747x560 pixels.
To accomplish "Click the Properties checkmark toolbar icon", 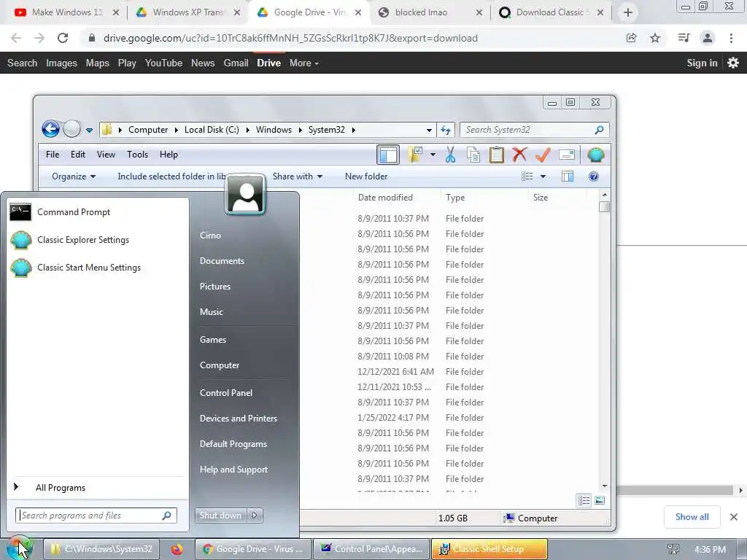I will point(543,155).
